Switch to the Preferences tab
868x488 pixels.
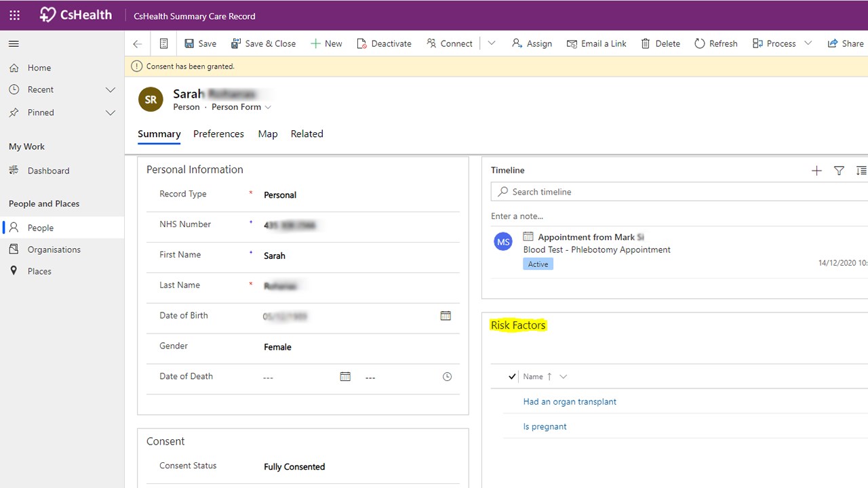coord(218,134)
